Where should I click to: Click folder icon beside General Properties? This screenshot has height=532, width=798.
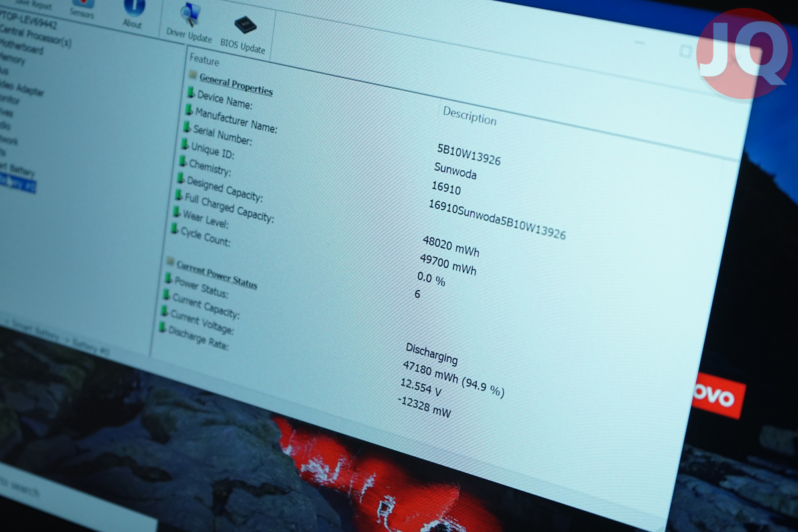click(193, 74)
